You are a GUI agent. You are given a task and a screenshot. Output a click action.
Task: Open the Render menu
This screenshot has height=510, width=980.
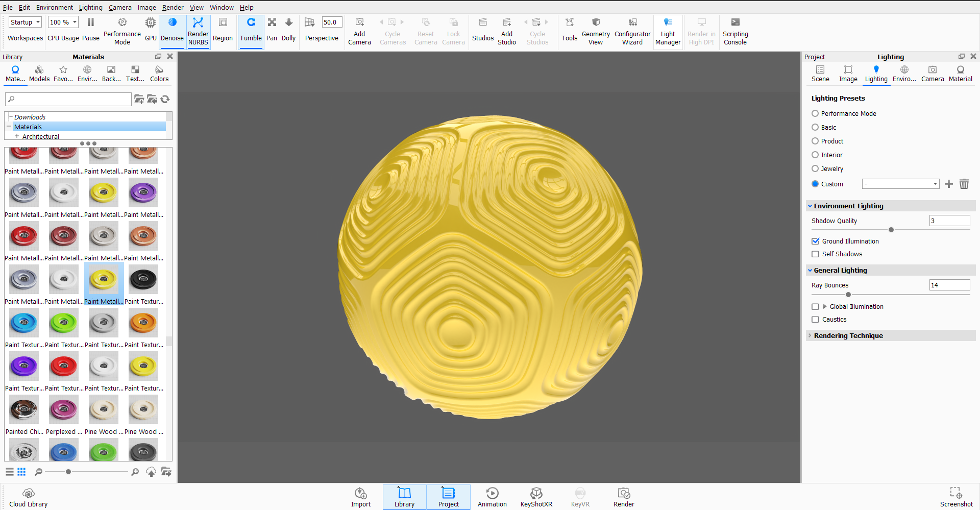point(173,7)
